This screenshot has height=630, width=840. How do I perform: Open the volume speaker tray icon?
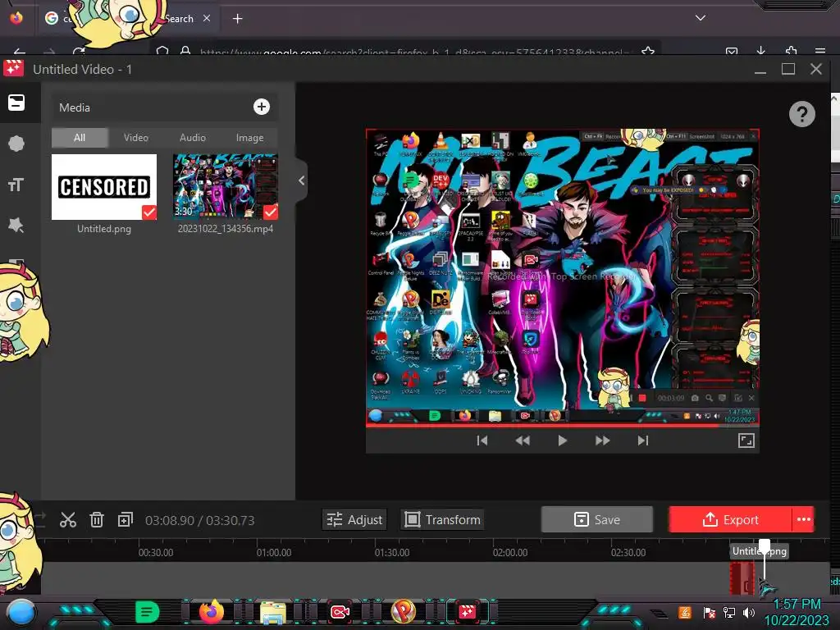coord(749,612)
